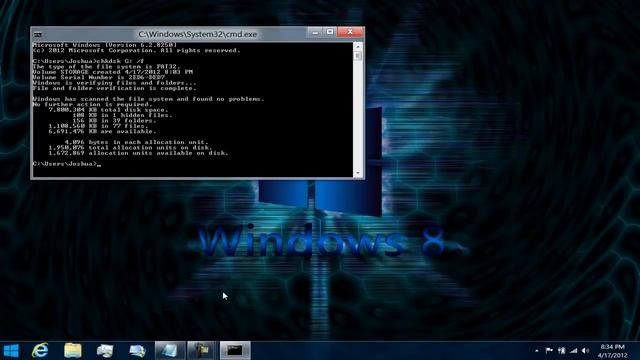Minimize the cmd.exe window
Image resolution: width=640 pixels, height=360 pixels.
click(x=315, y=32)
